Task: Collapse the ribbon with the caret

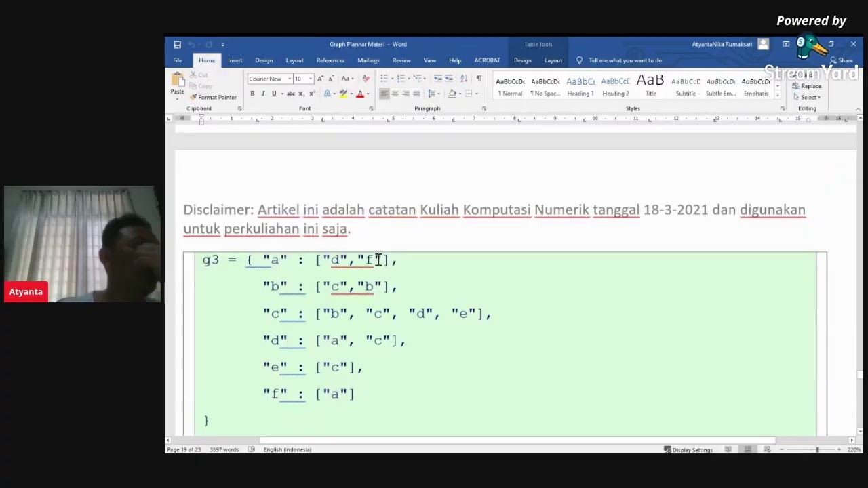Action: point(858,109)
